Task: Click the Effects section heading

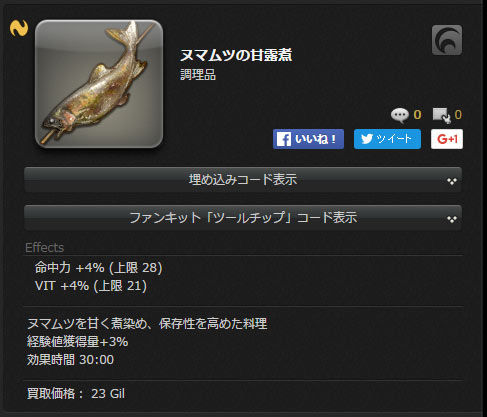Action: pyautogui.click(x=44, y=248)
